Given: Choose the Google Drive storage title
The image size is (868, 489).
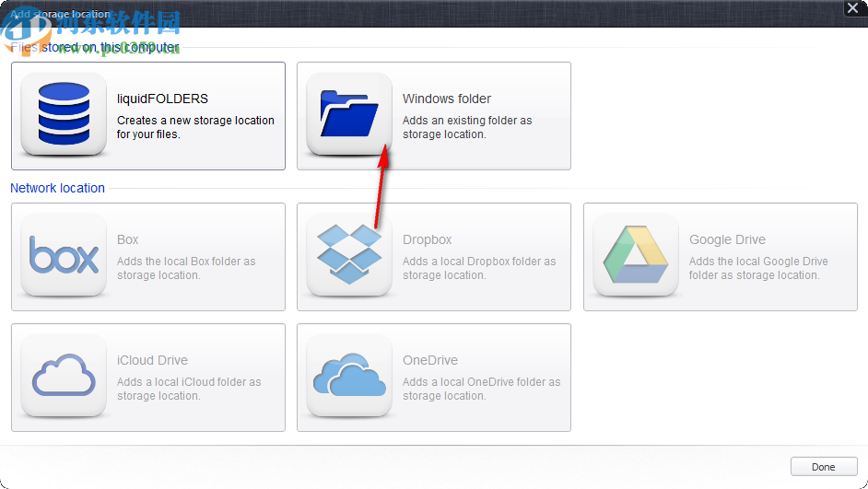Looking at the screenshot, I should pyautogui.click(x=727, y=239).
